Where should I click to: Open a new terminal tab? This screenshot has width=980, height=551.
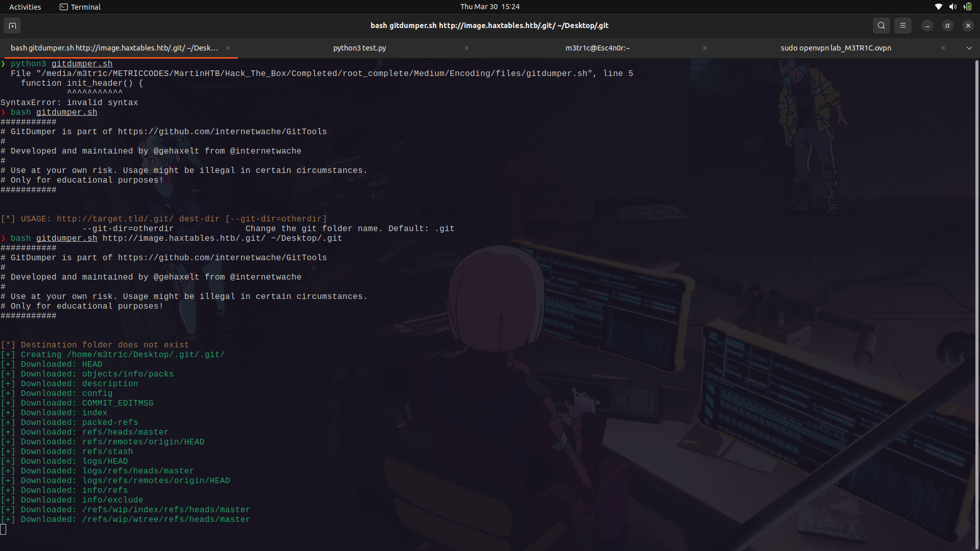(x=12, y=26)
